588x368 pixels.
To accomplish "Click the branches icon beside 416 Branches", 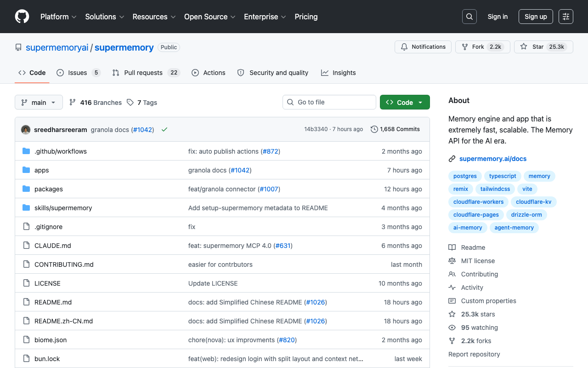I will [73, 102].
